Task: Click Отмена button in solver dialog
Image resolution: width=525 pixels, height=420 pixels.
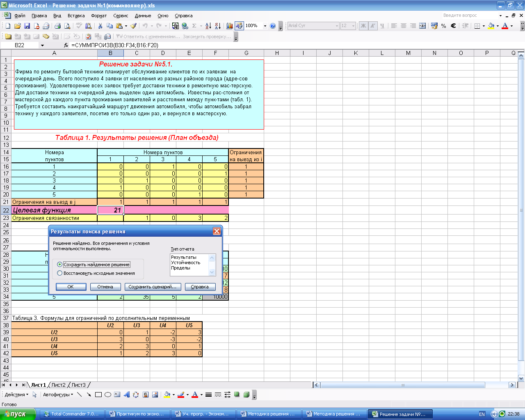Action: (105, 287)
